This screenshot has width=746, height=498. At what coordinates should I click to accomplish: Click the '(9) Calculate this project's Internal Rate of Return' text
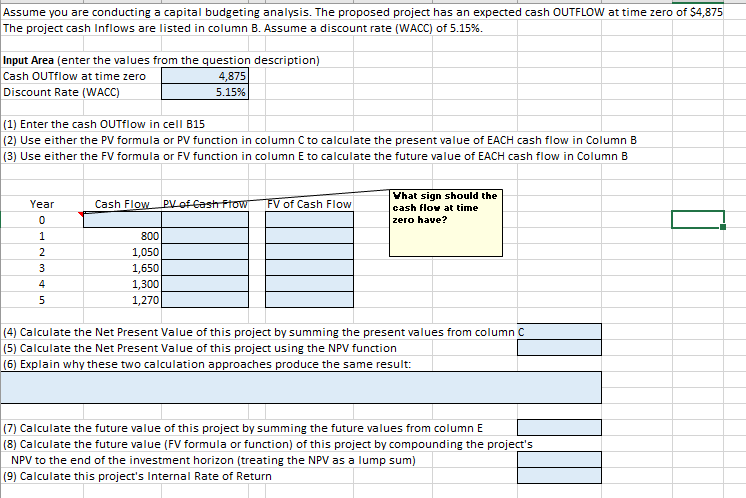coord(137,476)
